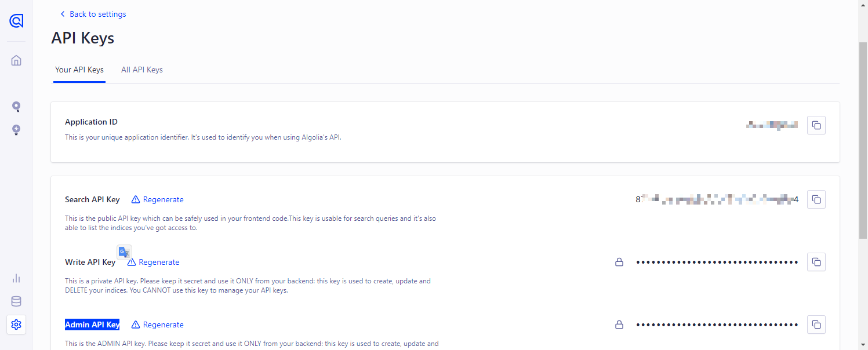
Task: Click the page vertical scrollbar
Action: point(863,139)
